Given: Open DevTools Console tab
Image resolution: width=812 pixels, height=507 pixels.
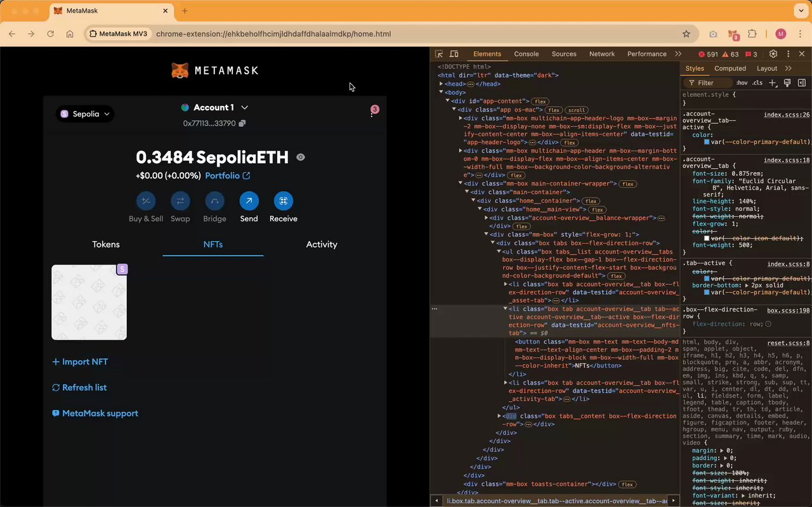Looking at the screenshot, I should click(x=527, y=54).
